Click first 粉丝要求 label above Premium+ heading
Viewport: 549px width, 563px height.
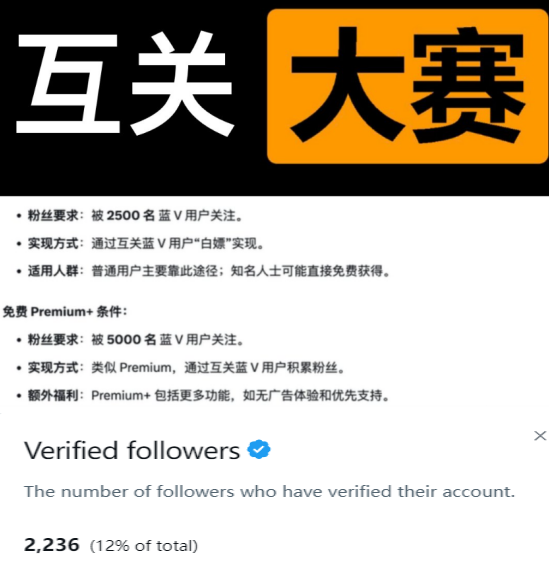(x=53, y=215)
